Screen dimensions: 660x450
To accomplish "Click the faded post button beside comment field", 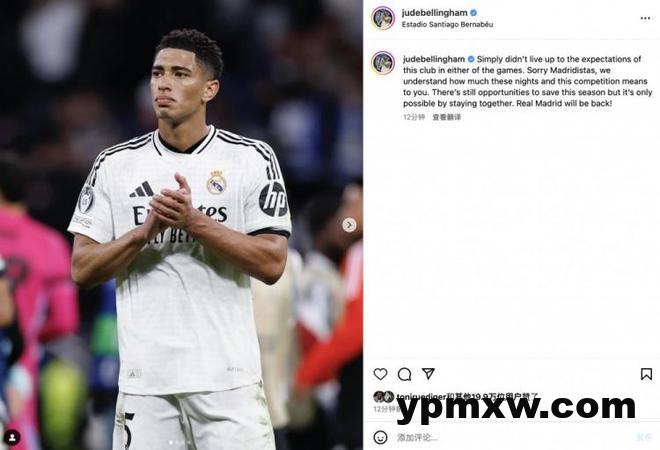I will tap(644, 437).
